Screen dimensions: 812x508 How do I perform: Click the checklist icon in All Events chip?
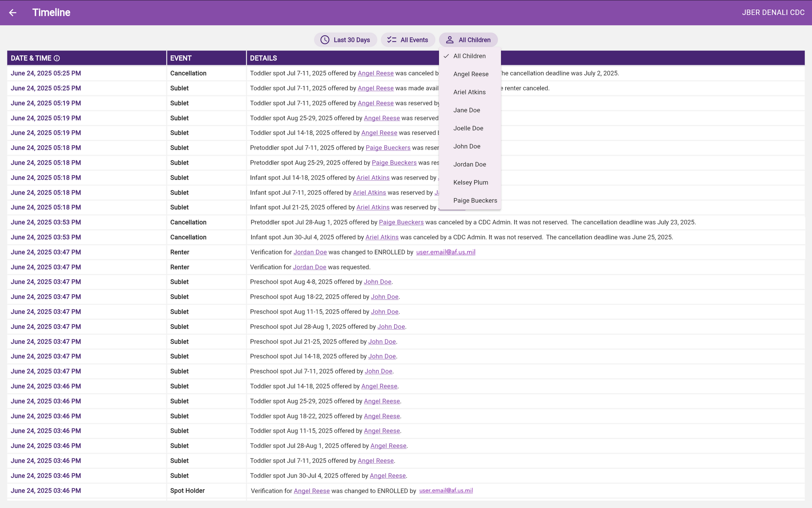[392, 40]
